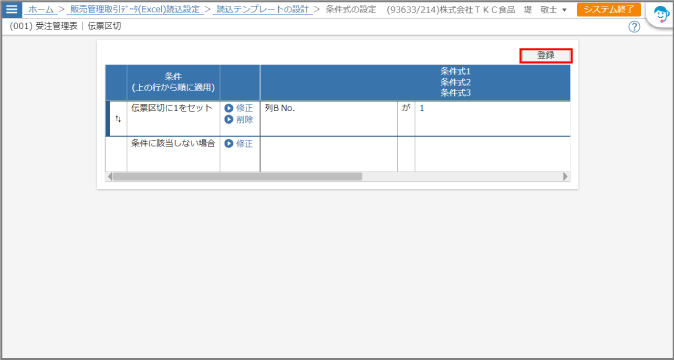
Task: Click the reorder arrows on 伝票区切 row
Action: (x=118, y=119)
